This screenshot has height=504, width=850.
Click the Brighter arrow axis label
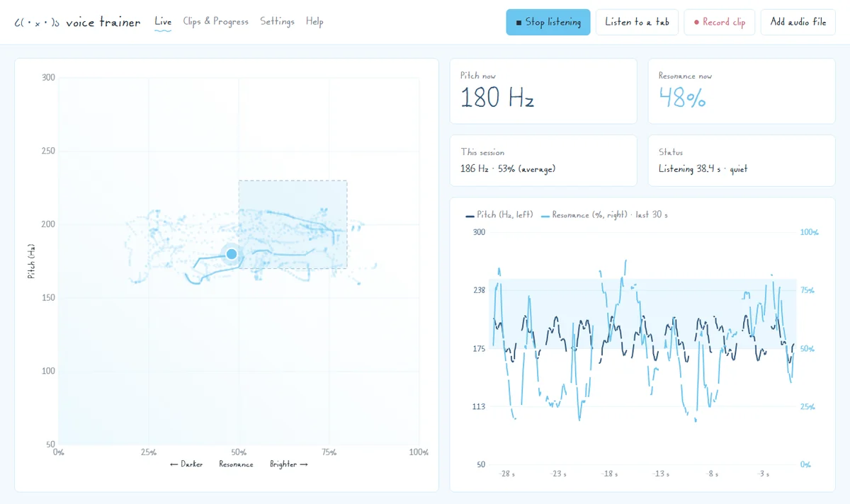pyautogui.click(x=289, y=464)
